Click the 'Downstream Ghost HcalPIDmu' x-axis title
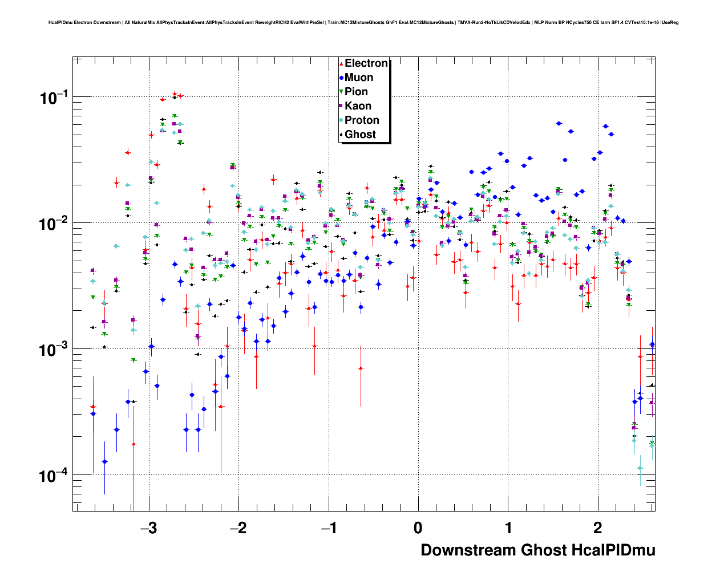The width and height of the screenshot is (728, 568). [x=537, y=550]
